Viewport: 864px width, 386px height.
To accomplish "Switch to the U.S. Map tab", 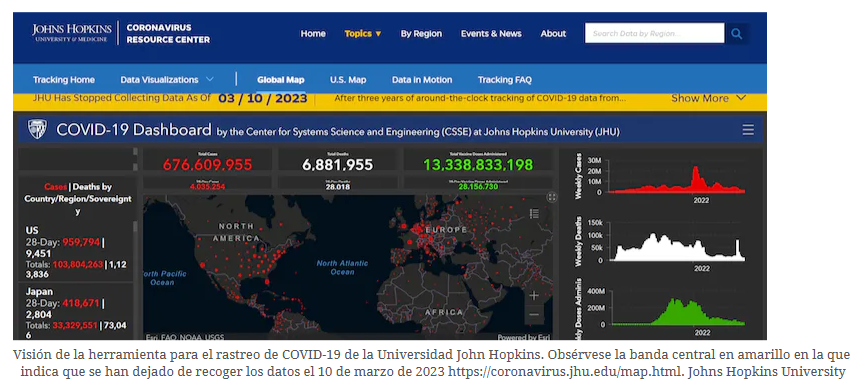I will click(348, 80).
